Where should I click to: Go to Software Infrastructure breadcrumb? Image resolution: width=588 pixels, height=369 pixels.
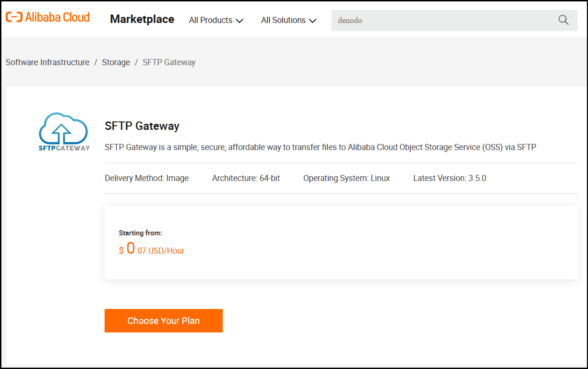pyautogui.click(x=47, y=62)
